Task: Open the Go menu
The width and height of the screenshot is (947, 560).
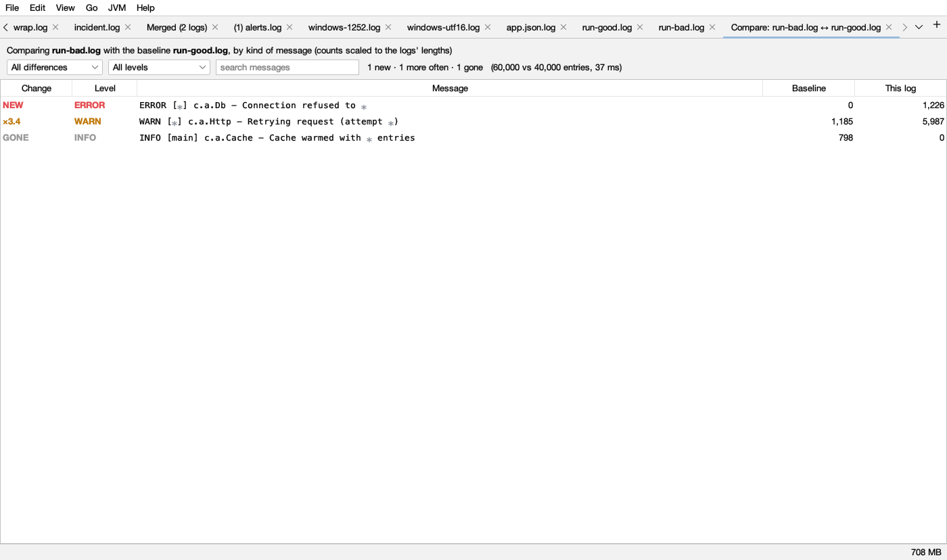Action: pyautogui.click(x=92, y=7)
